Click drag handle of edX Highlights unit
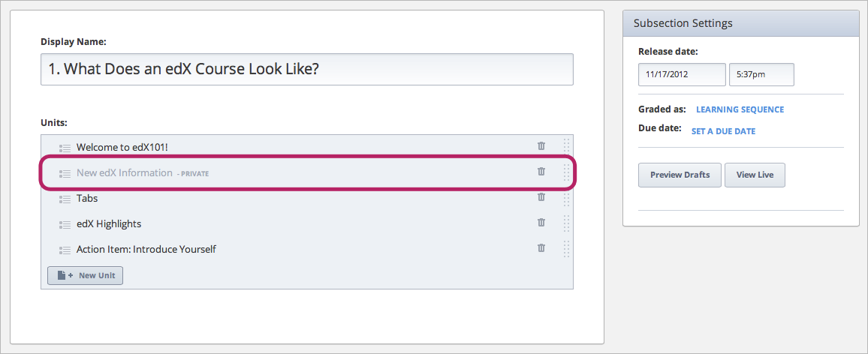This screenshot has width=868, height=354. click(566, 223)
